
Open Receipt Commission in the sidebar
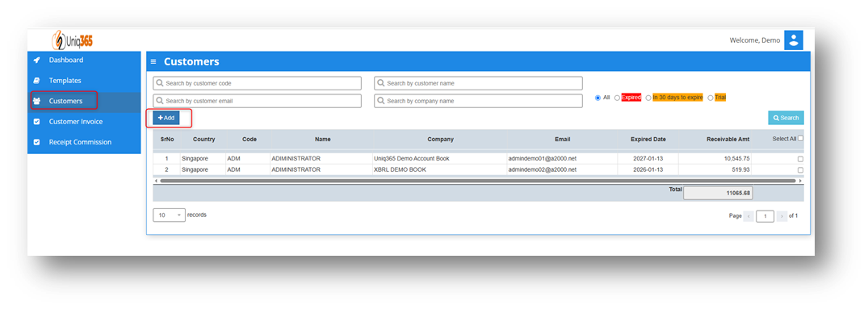tap(84, 142)
